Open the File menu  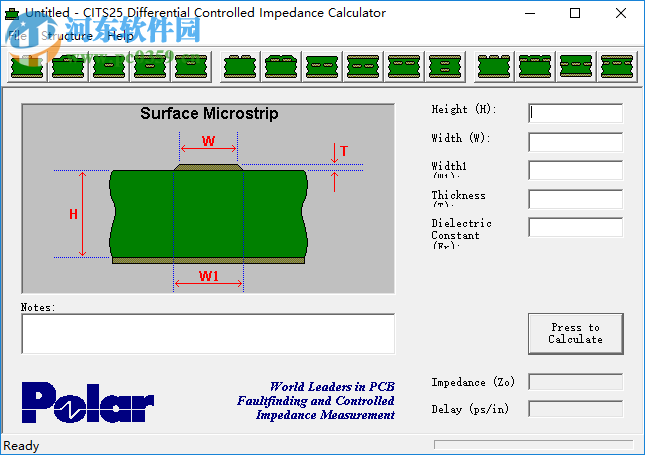click(x=17, y=36)
